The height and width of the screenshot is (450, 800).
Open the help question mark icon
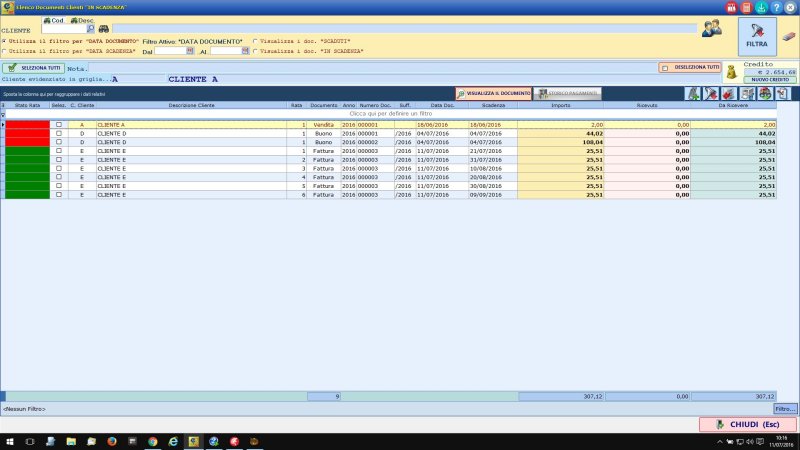[776, 7]
